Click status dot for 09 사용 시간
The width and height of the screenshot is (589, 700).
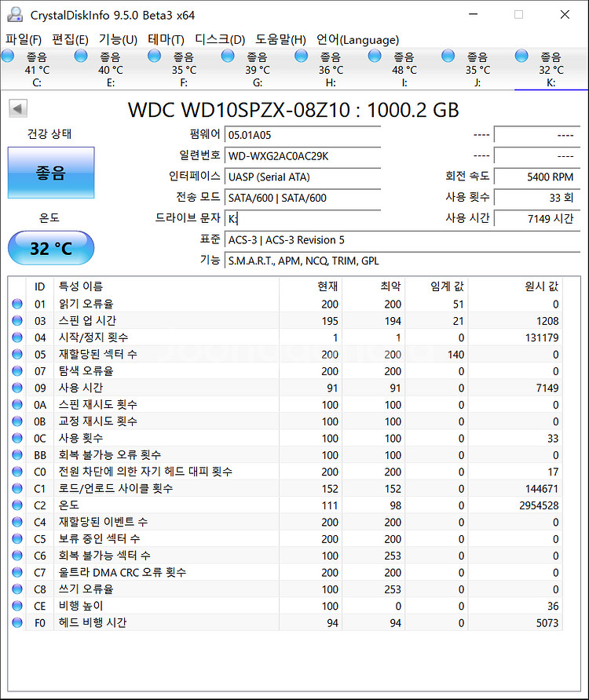coord(17,388)
